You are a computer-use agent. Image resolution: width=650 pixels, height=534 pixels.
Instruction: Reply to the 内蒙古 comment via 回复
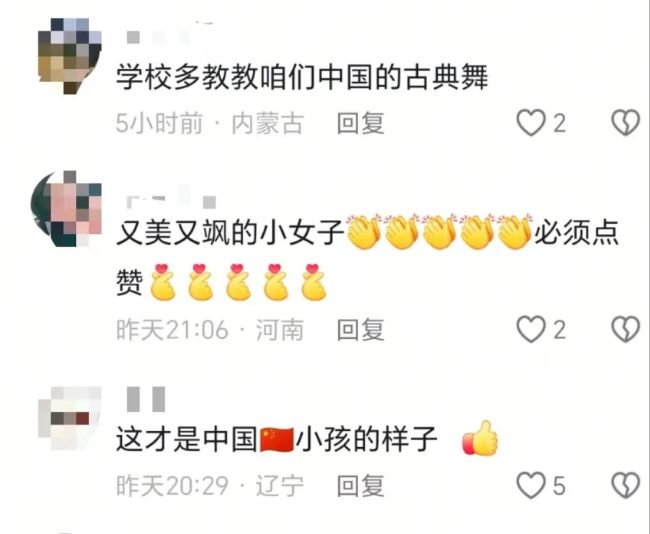point(360,123)
